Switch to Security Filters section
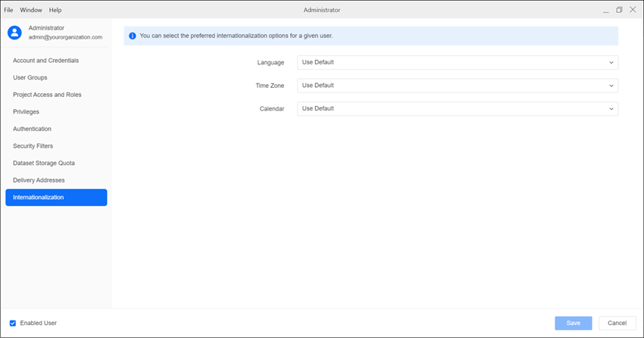644x338 pixels. coord(33,146)
